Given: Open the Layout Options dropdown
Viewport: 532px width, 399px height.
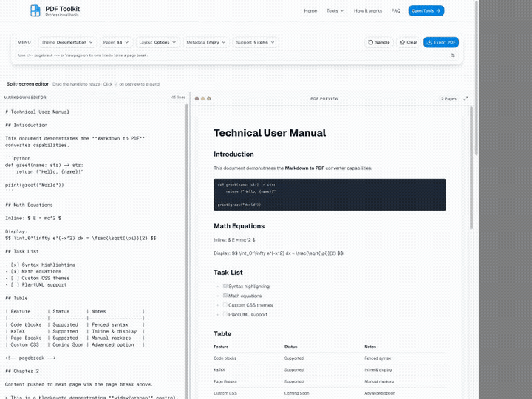Looking at the screenshot, I should click(158, 42).
